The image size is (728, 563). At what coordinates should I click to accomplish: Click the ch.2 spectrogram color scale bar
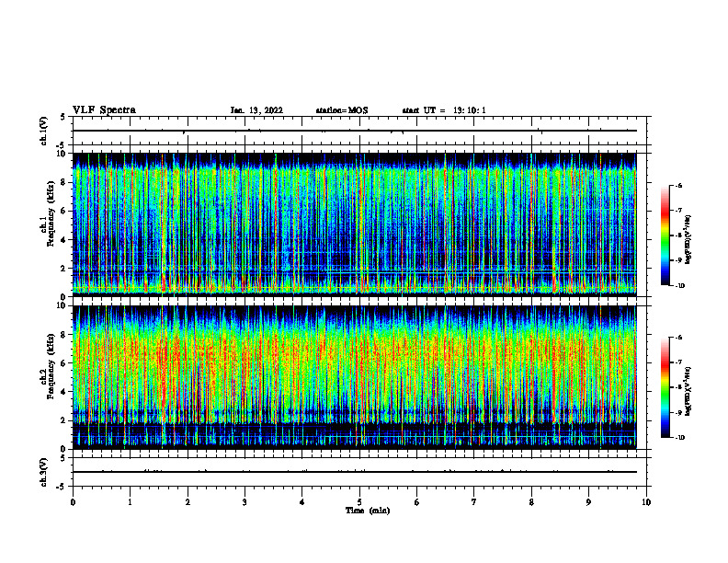tap(665, 387)
